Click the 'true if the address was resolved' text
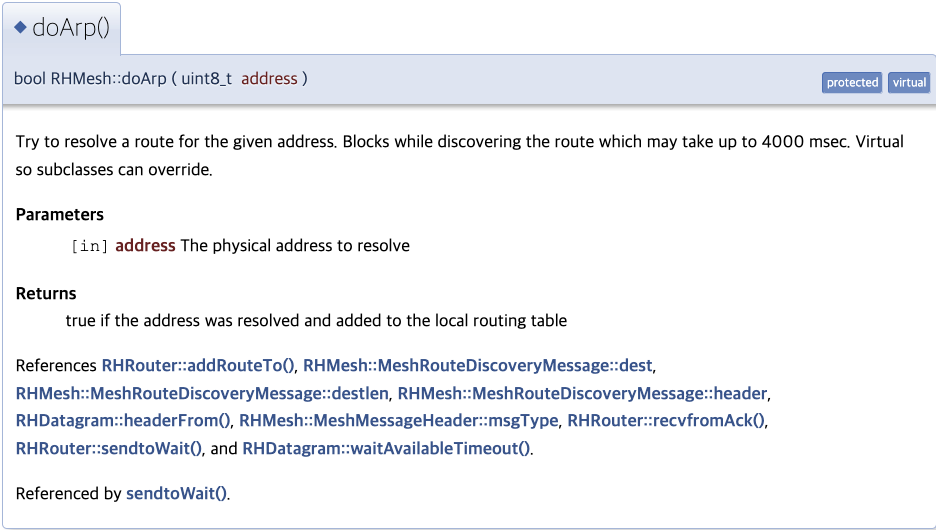 pos(316,321)
